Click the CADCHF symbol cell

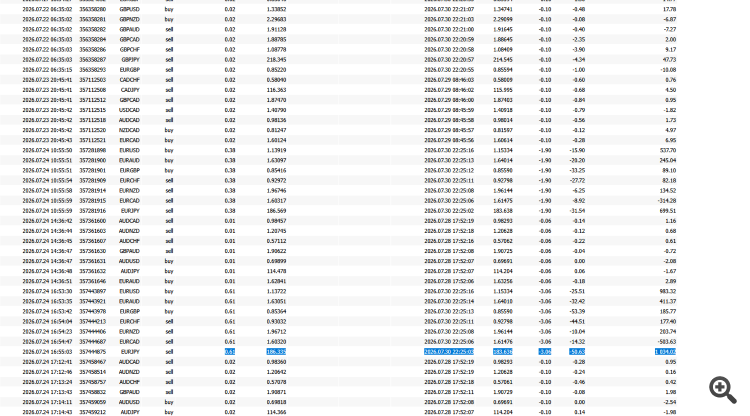[x=129, y=80]
